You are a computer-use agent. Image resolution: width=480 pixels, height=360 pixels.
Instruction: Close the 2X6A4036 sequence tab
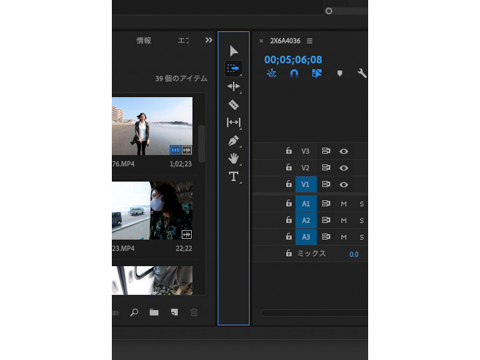coord(261,41)
